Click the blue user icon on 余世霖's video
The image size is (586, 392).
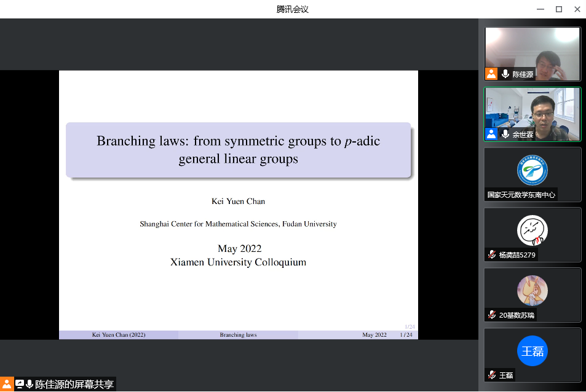[x=491, y=134]
